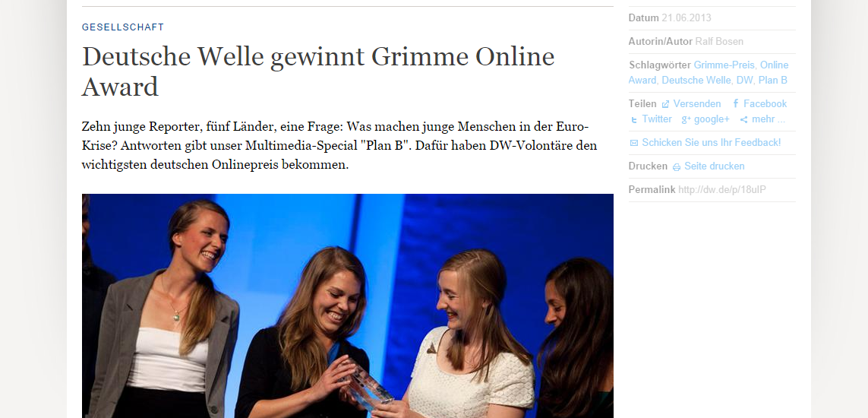Expand more sharing options via mehr ...
Screen dimensions: 868x418
pos(769,119)
